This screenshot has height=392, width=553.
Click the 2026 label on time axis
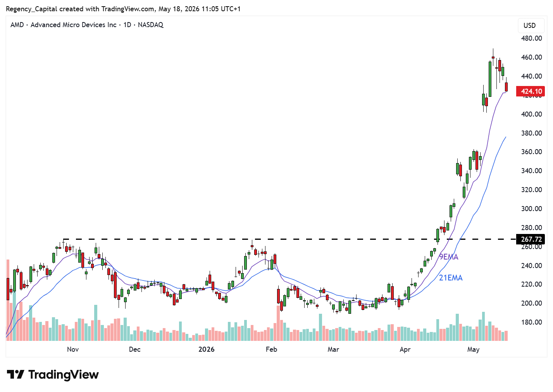pos(206,349)
